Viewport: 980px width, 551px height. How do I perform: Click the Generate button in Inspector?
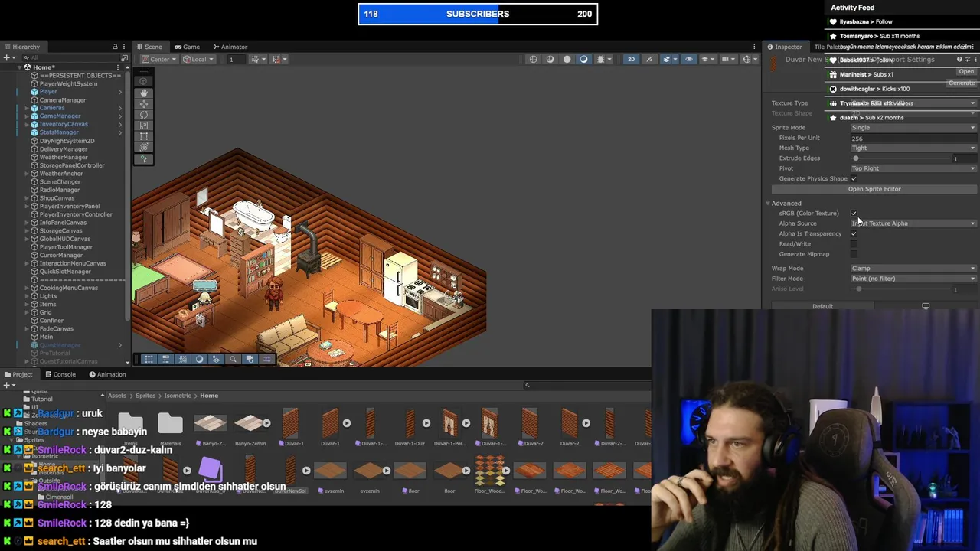click(962, 83)
